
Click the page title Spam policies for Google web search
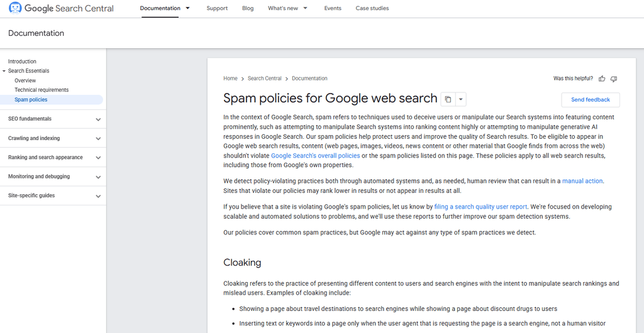pyautogui.click(x=330, y=99)
